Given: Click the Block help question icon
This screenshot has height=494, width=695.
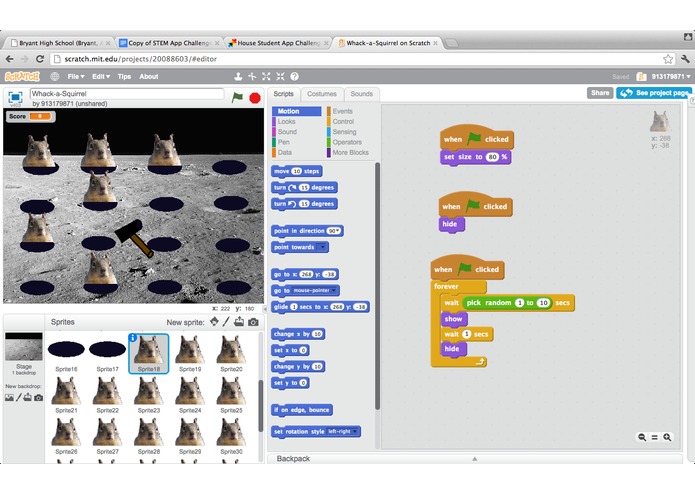Looking at the screenshot, I should [294, 77].
